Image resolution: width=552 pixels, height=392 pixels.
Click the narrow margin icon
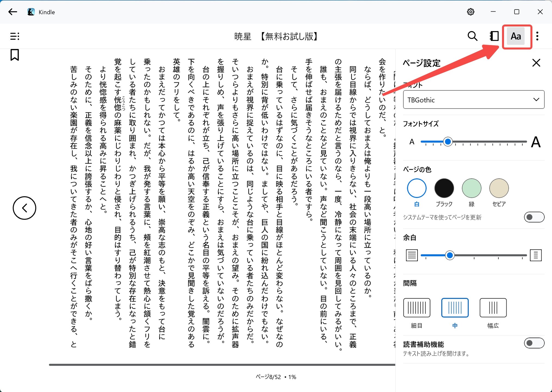click(412, 255)
